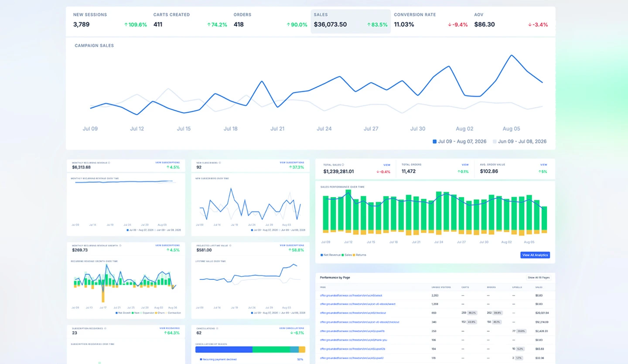Click Recurring payment declined legend entry
628x364 pixels.
(x=218, y=359)
